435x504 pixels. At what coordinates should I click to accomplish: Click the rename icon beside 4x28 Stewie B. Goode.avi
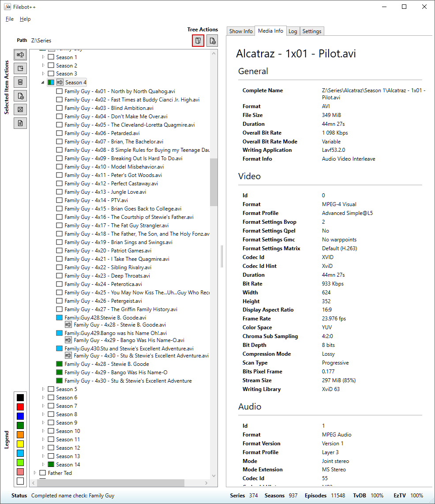[x=68, y=325]
